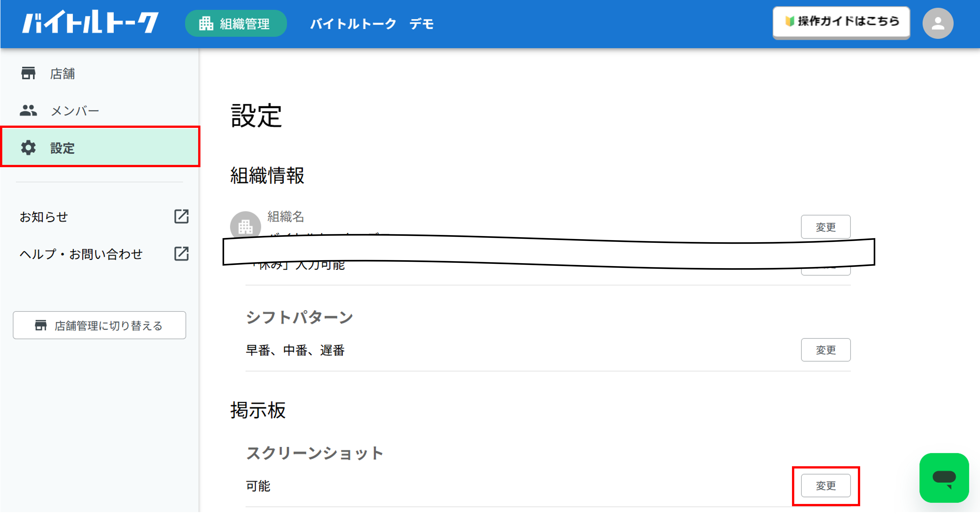The width and height of the screenshot is (980, 520).
Task: Click the 可能 screenshot setting value
Action: click(258, 487)
